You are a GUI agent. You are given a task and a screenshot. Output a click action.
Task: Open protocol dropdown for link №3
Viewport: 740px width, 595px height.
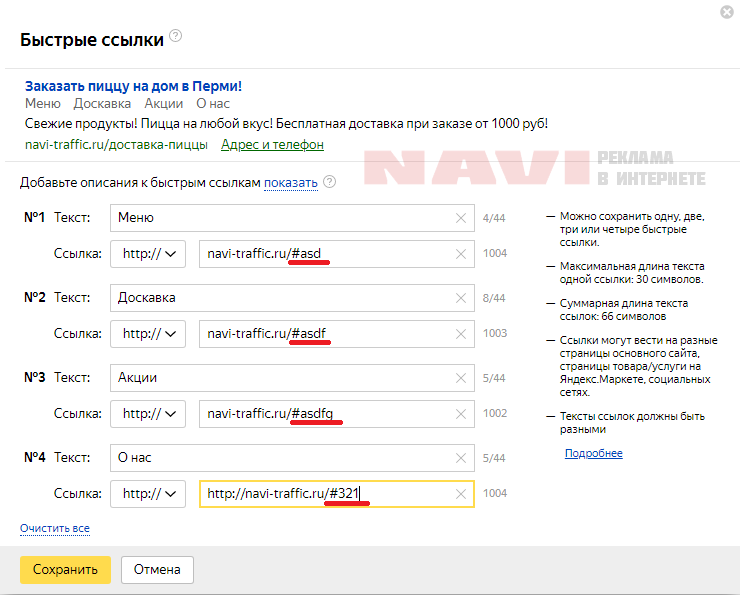[148, 414]
